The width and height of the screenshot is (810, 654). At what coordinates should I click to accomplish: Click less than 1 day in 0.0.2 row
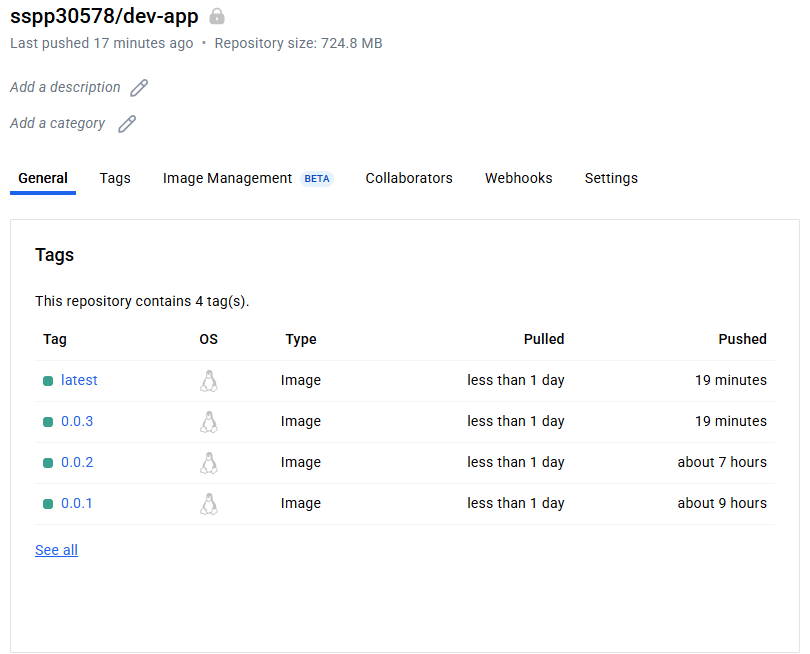click(516, 462)
